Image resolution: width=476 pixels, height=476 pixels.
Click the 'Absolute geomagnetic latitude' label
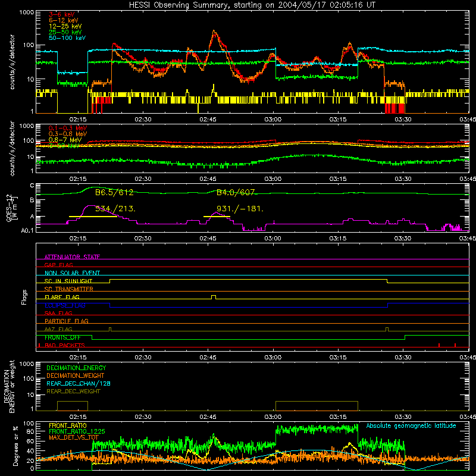(x=411, y=425)
